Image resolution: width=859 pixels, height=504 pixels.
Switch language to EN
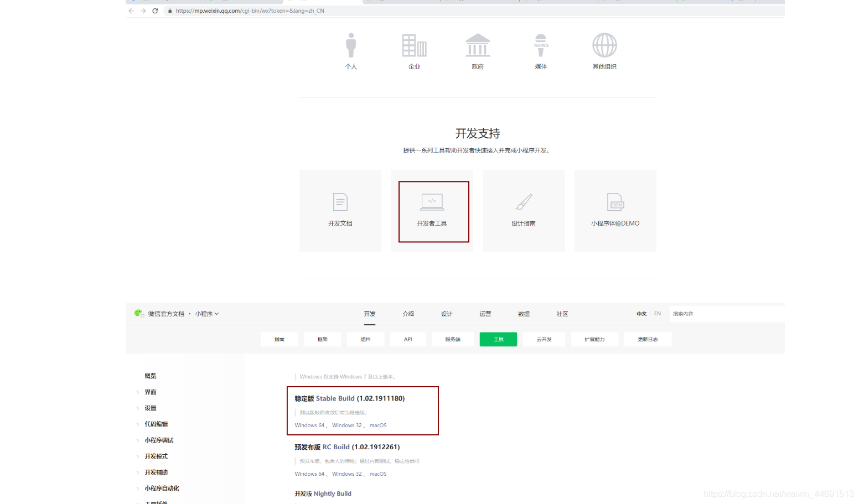click(x=658, y=314)
